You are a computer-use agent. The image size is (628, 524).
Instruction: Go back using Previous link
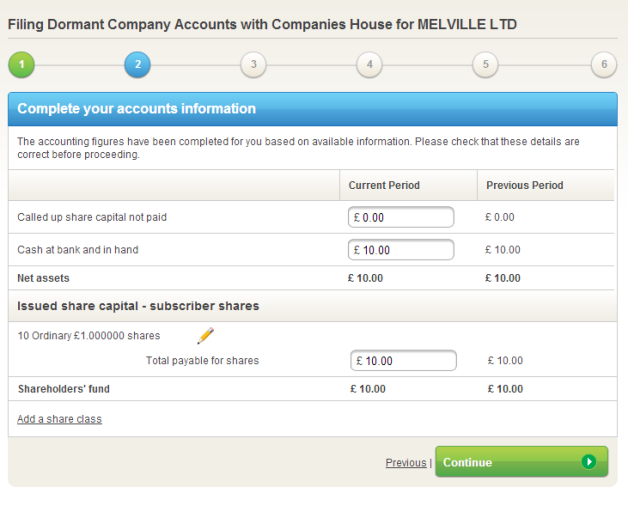coord(405,463)
